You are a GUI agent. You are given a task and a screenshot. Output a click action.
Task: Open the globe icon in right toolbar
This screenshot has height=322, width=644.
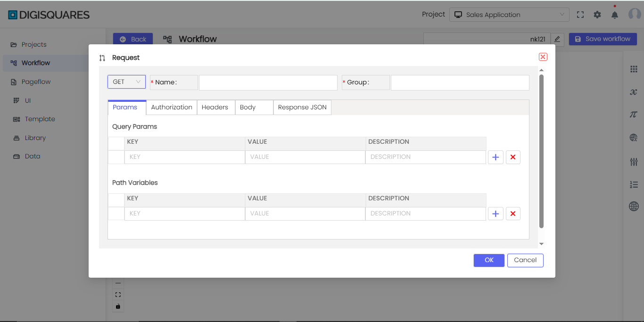[634, 206]
